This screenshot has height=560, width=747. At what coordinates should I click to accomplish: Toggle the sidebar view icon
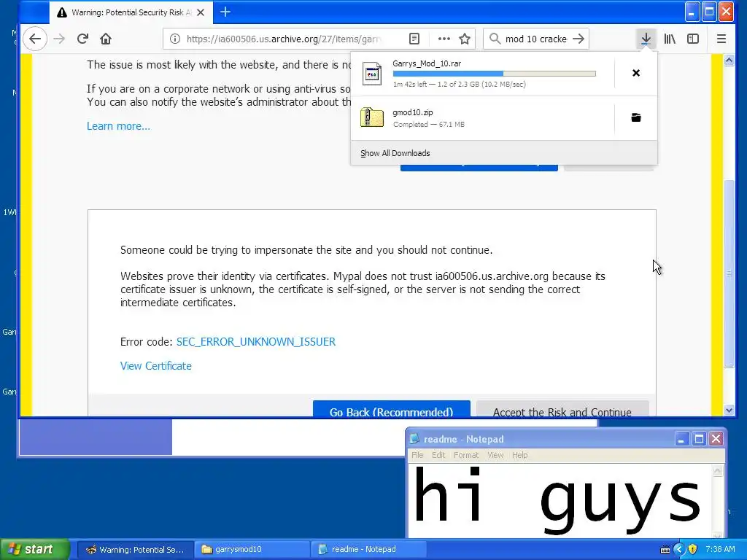pyautogui.click(x=693, y=39)
